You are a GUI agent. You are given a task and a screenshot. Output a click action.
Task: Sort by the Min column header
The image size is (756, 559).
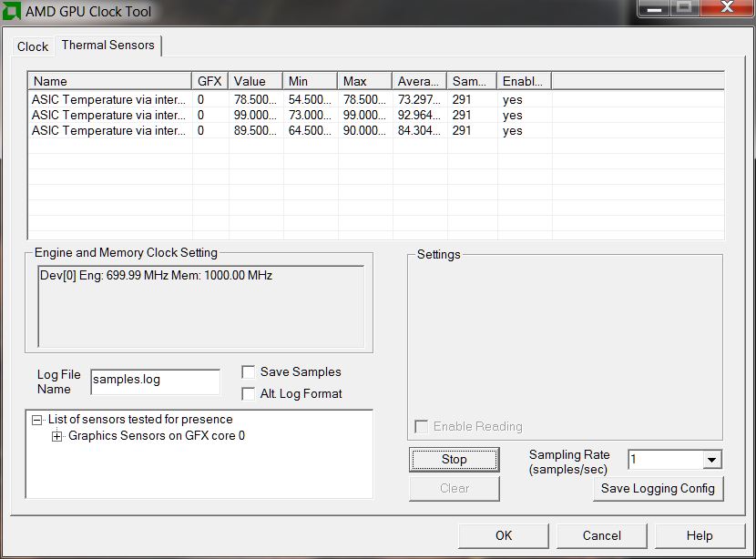coord(310,81)
